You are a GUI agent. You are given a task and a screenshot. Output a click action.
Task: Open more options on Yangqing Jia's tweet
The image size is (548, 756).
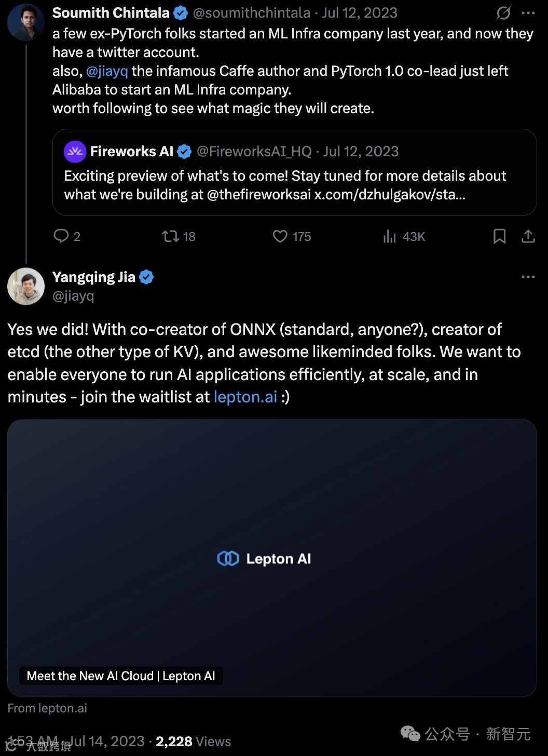point(528,277)
